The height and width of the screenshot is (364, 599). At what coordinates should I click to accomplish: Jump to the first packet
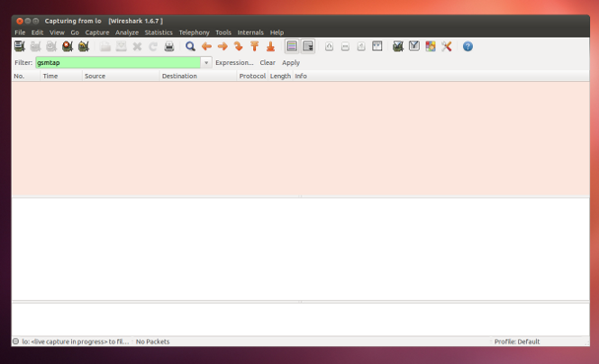tap(255, 47)
